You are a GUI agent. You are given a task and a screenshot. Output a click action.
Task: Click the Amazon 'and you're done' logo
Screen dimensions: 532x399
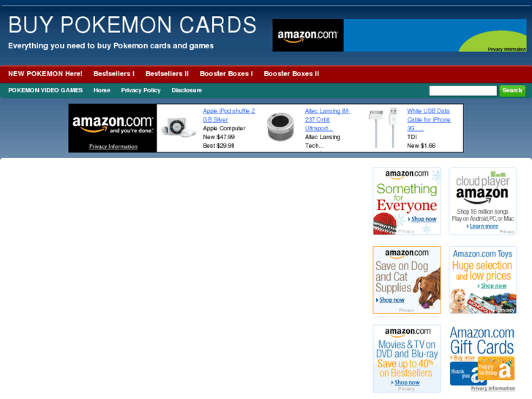point(113,124)
